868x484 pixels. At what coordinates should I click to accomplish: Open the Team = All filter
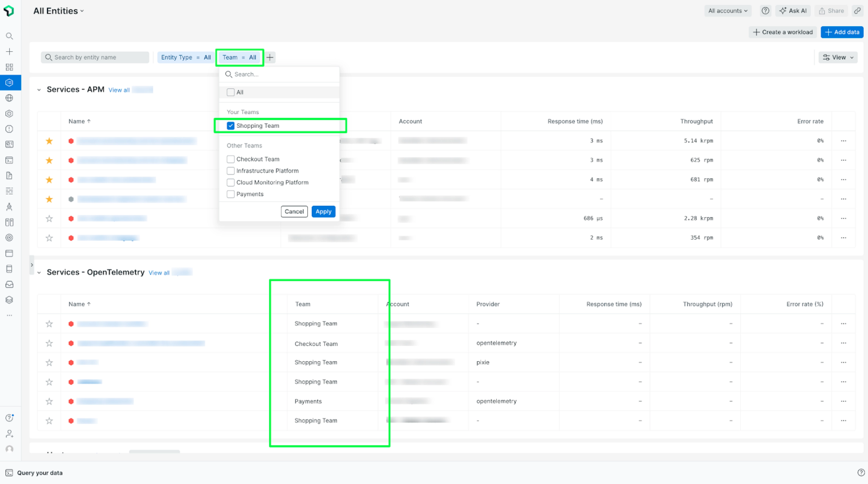(x=239, y=57)
